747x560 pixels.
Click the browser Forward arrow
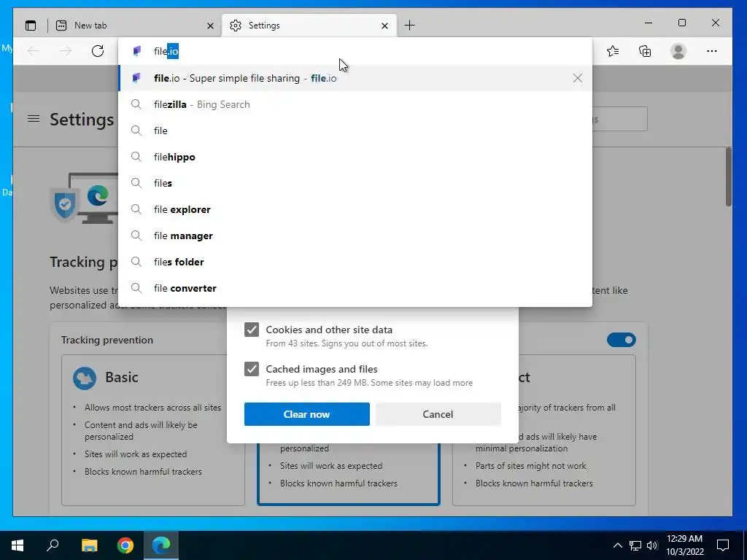pyautogui.click(x=66, y=51)
